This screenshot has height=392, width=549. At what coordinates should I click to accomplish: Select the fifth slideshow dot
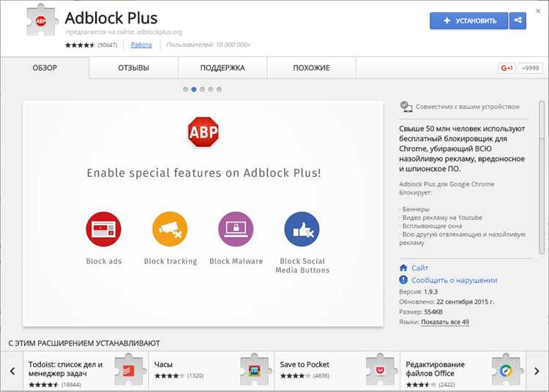219,89
